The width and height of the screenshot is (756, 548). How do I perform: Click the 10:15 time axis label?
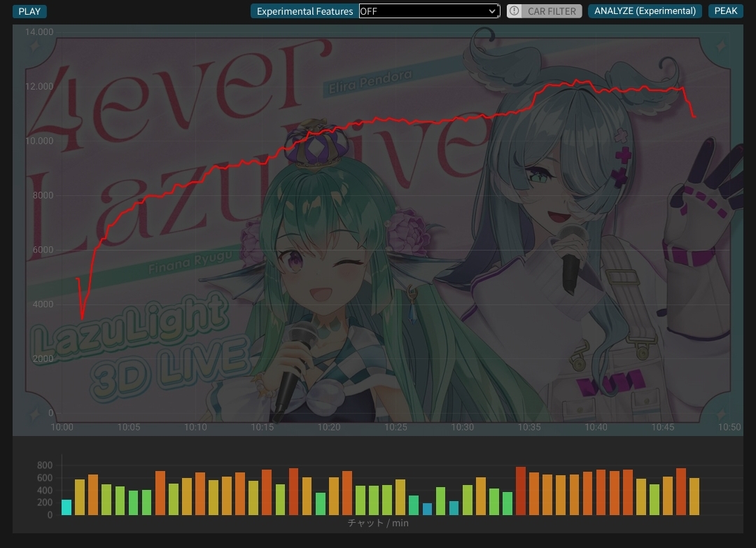(x=262, y=427)
